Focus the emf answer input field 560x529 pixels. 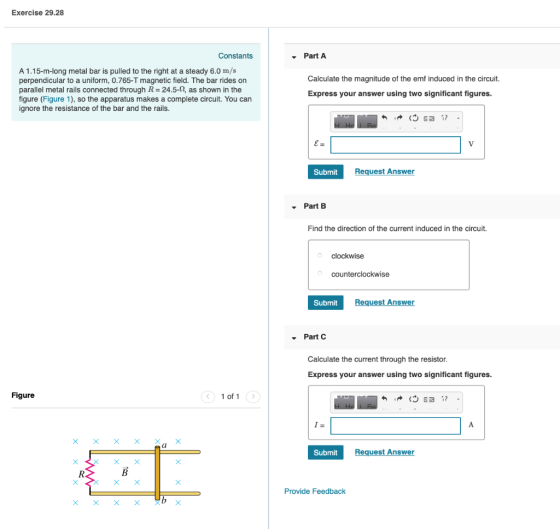[x=395, y=145]
